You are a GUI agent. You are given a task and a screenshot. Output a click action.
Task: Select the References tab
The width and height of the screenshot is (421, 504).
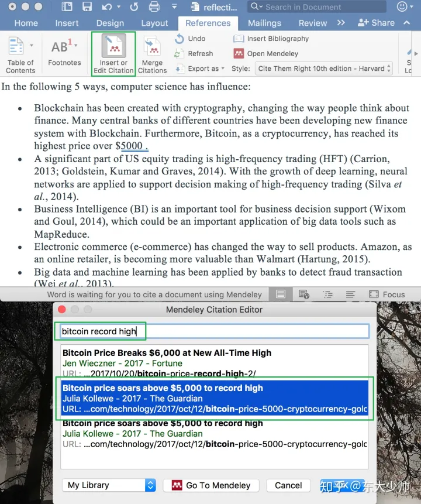pos(208,23)
